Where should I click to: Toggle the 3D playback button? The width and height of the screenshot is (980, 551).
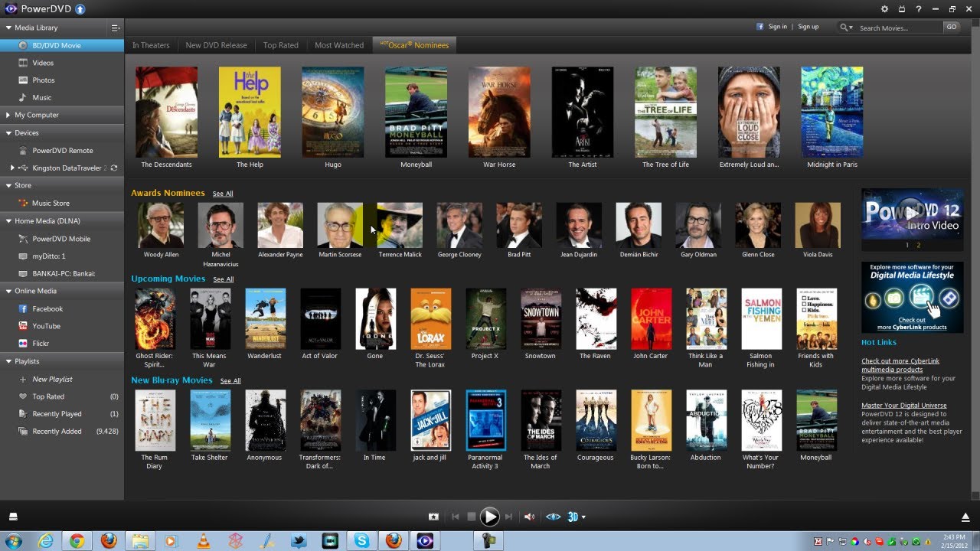point(573,517)
